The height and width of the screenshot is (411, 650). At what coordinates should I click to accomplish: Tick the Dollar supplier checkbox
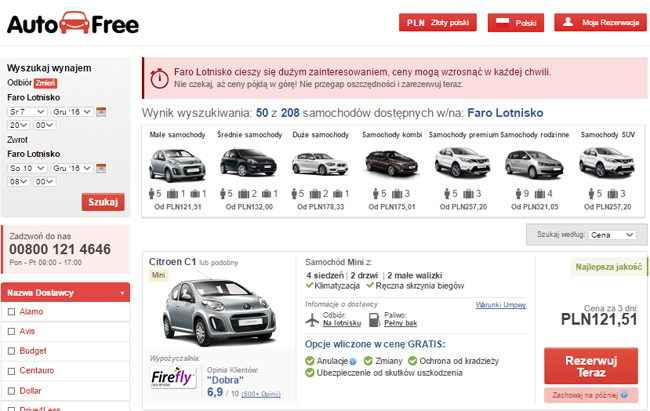(x=12, y=391)
